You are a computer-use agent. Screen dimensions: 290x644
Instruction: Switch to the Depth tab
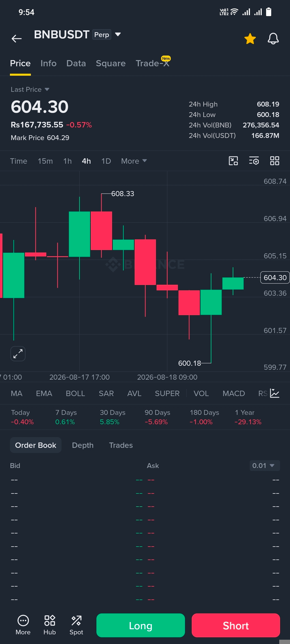[83, 445]
